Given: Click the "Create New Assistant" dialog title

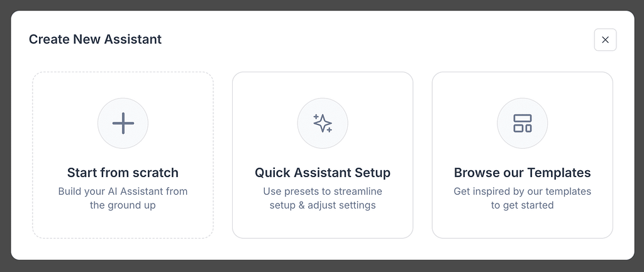Looking at the screenshot, I should pos(96,40).
